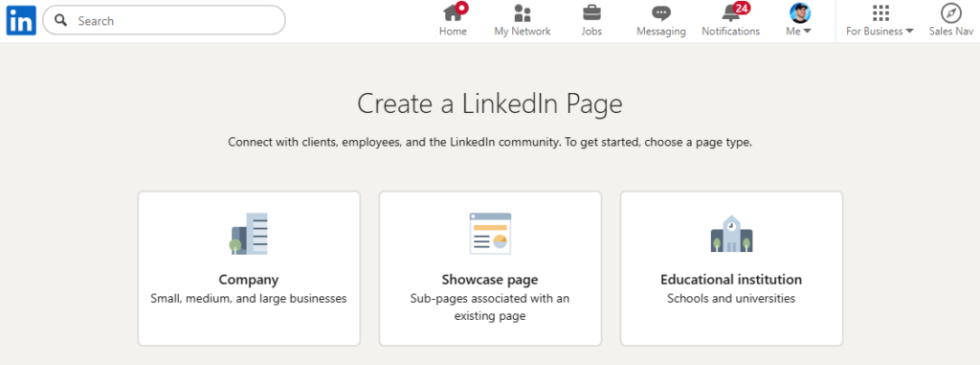Expand the For Business dropdown
This screenshot has width=980, height=365.
880,32
